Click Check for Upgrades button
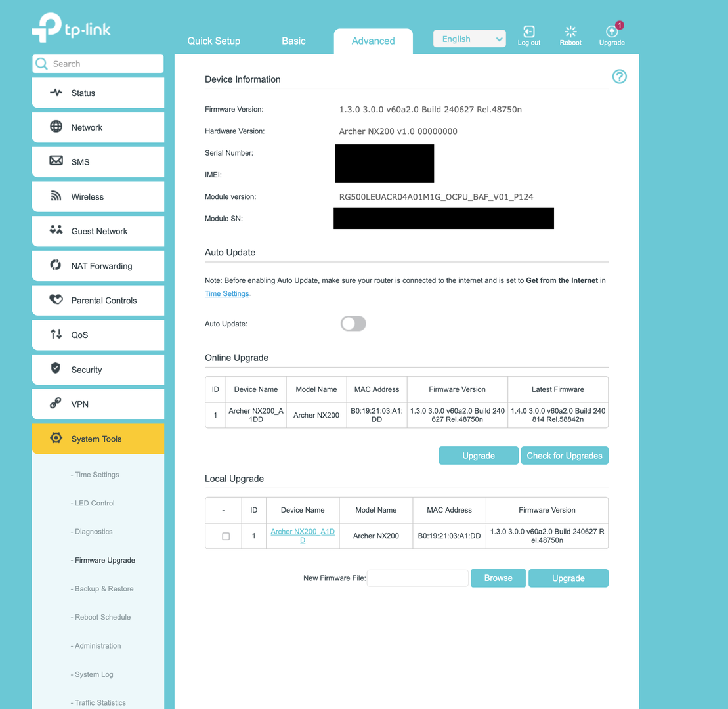Viewport: 728px width, 709px height. click(565, 456)
